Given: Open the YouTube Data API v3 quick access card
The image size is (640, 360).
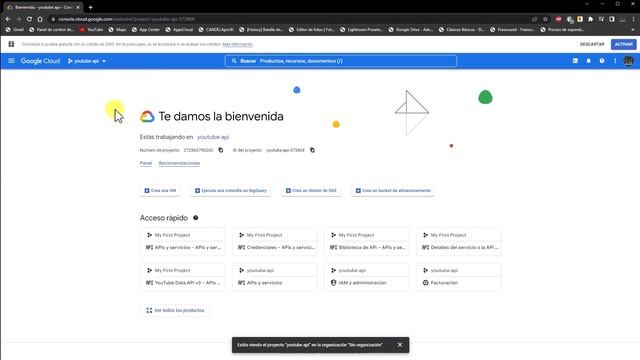Looking at the screenshot, I should pyautogui.click(x=182, y=277).
